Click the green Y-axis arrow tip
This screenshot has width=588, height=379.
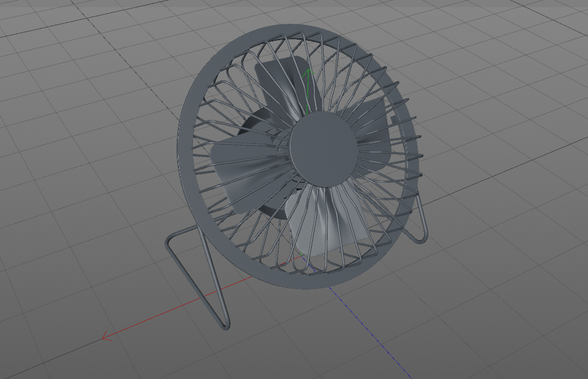pyautogui.click(x=309, y=71)
